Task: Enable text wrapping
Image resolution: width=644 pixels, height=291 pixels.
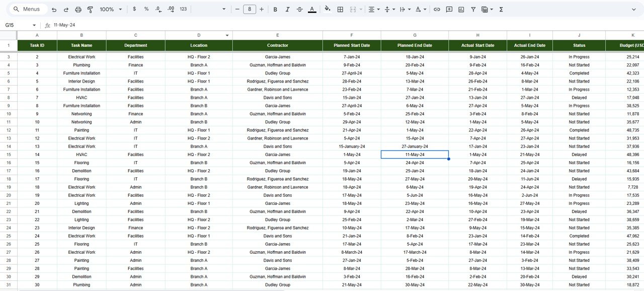Action: tap(403, 9)
